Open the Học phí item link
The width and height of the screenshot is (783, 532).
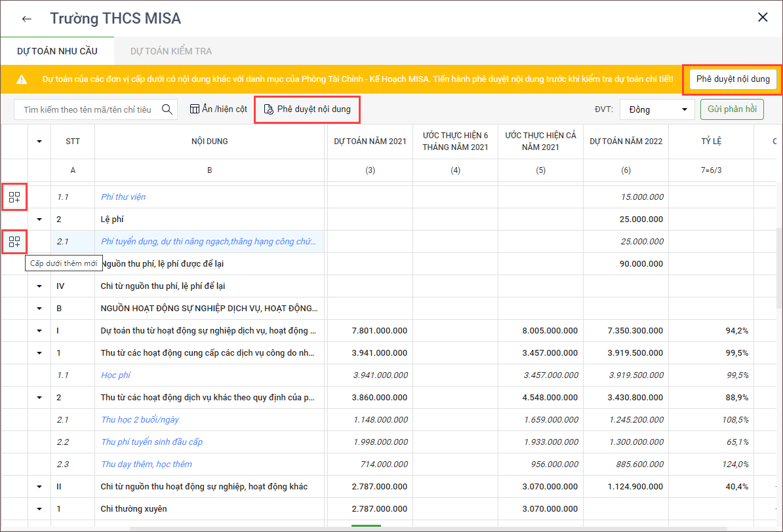click(115, 375)
